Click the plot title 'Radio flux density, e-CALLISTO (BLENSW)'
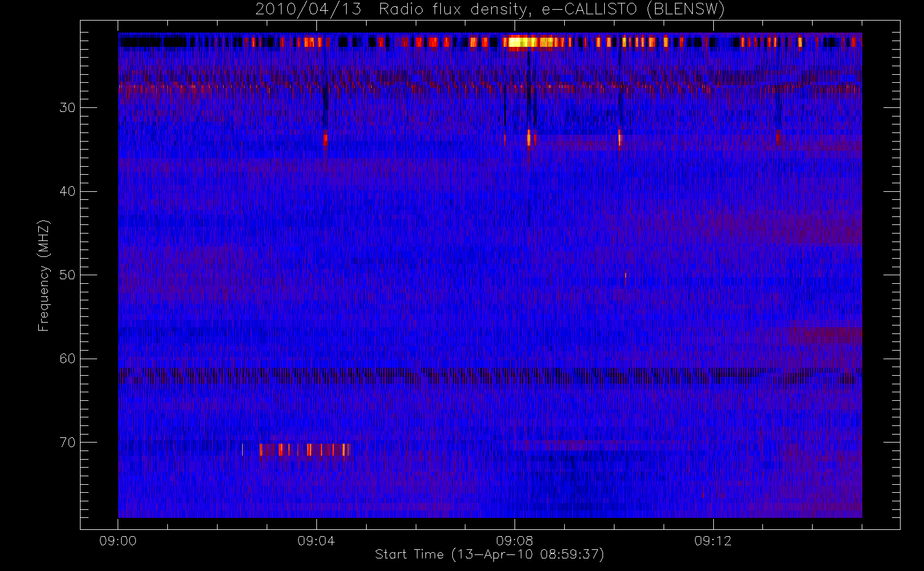 [x=552, y=10]
